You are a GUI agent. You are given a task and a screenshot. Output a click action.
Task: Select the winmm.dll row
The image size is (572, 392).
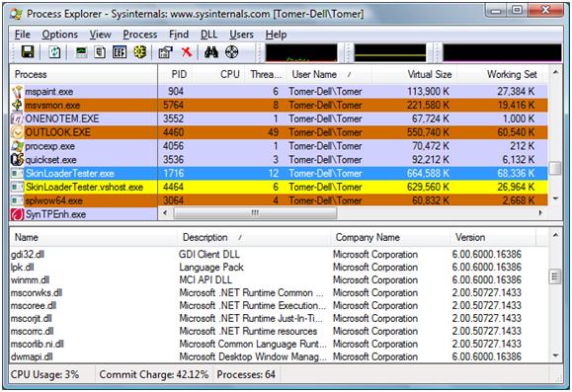(279, 279)
